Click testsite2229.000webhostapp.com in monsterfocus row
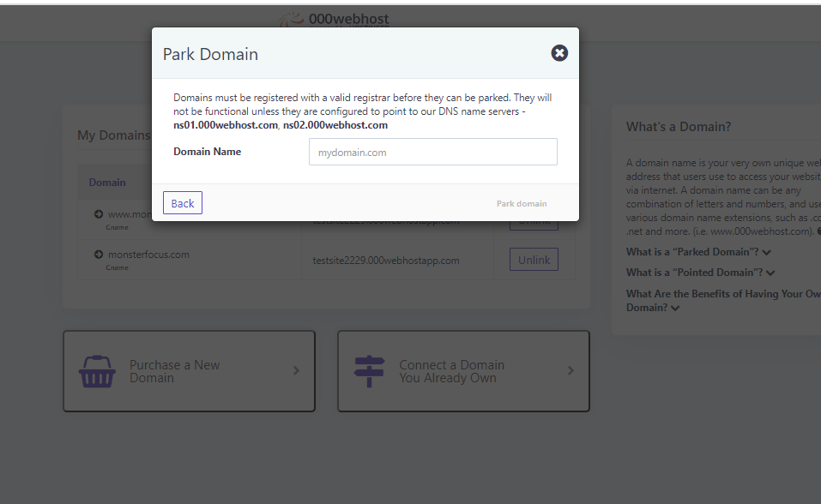The height and width of the screenshot is (504, 821). click(x=386, y=260)
